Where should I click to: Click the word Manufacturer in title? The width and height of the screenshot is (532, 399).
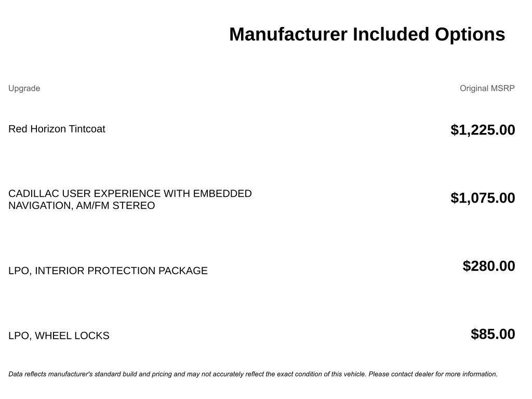point(288,35)
